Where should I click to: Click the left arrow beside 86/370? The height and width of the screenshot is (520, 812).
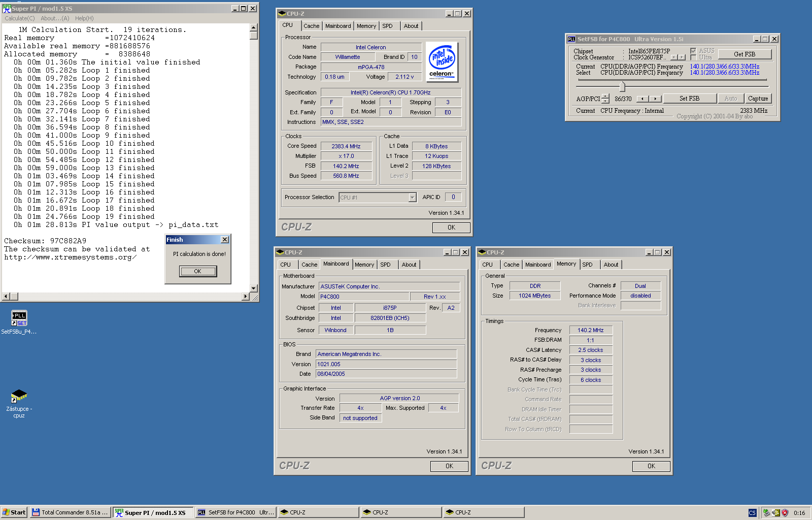(x=643, y=99)
